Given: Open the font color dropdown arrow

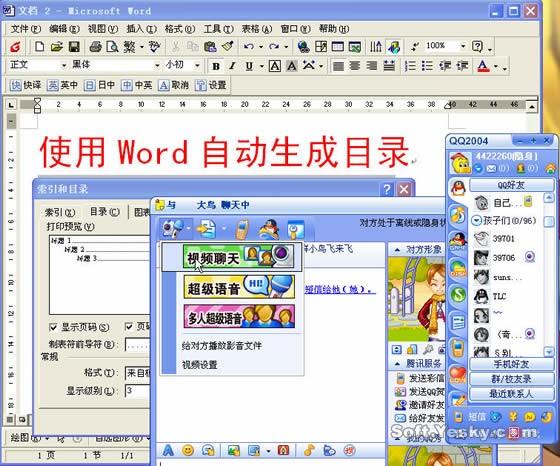Looking at the screenshot, I should [x=496, y=66].
